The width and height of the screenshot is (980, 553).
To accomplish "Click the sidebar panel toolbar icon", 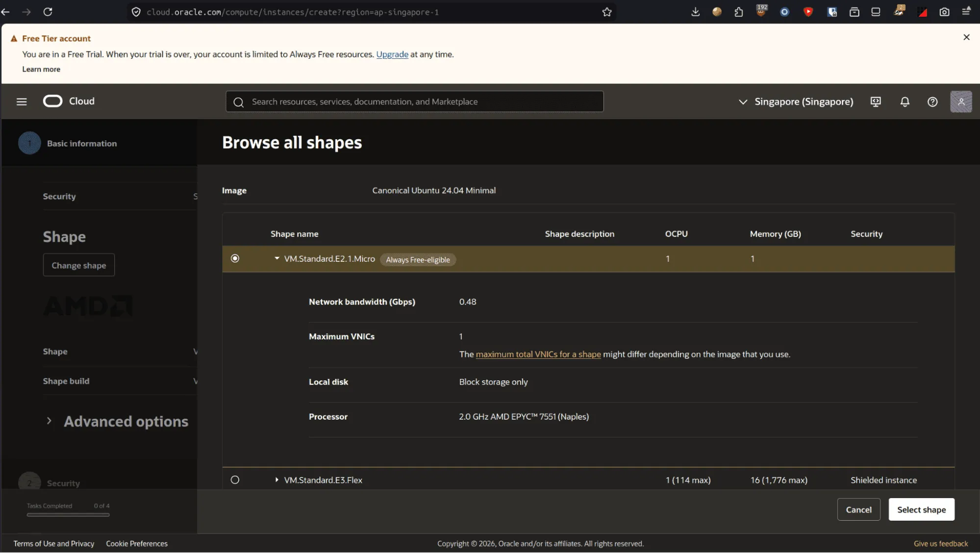I will coord(876,12).
